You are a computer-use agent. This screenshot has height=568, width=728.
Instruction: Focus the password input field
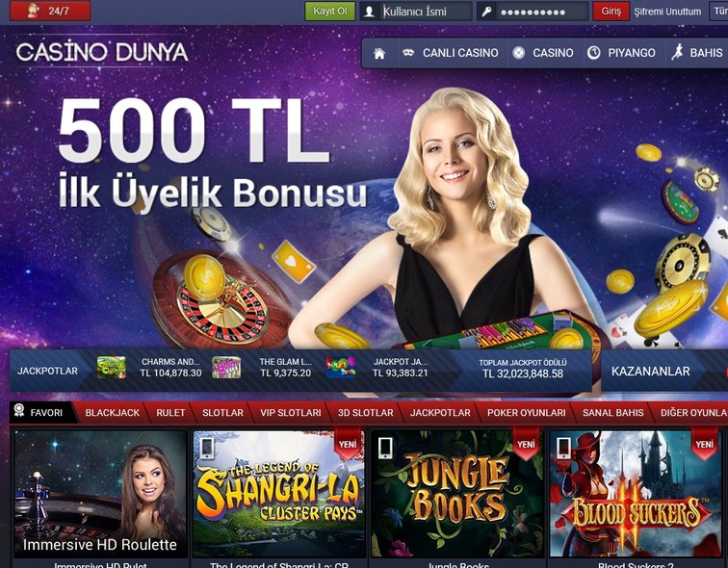542,12
